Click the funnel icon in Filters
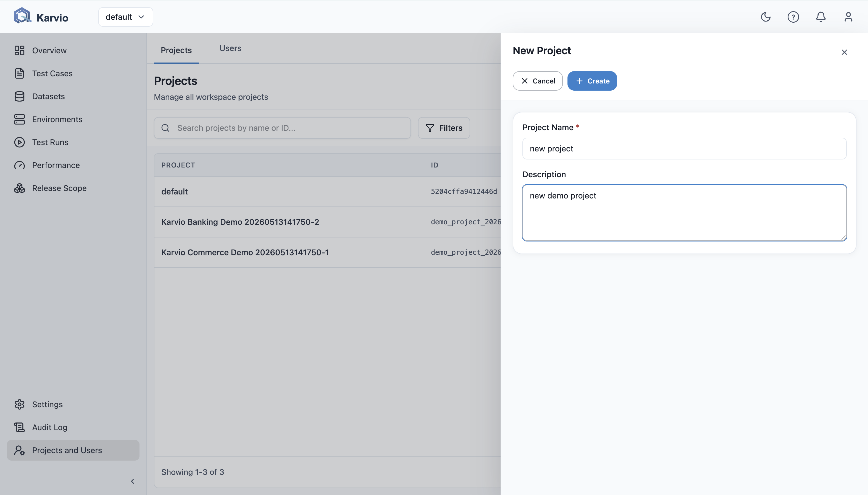 [430, 128]
